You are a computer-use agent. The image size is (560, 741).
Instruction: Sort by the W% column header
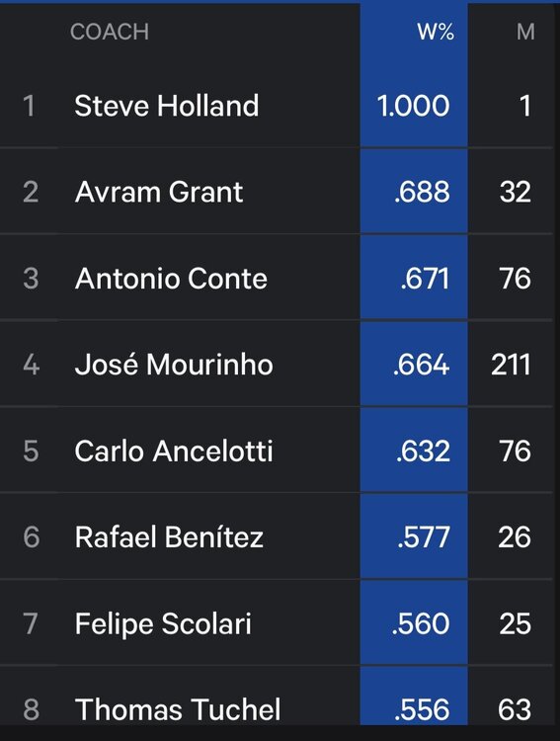click(436, 33)
